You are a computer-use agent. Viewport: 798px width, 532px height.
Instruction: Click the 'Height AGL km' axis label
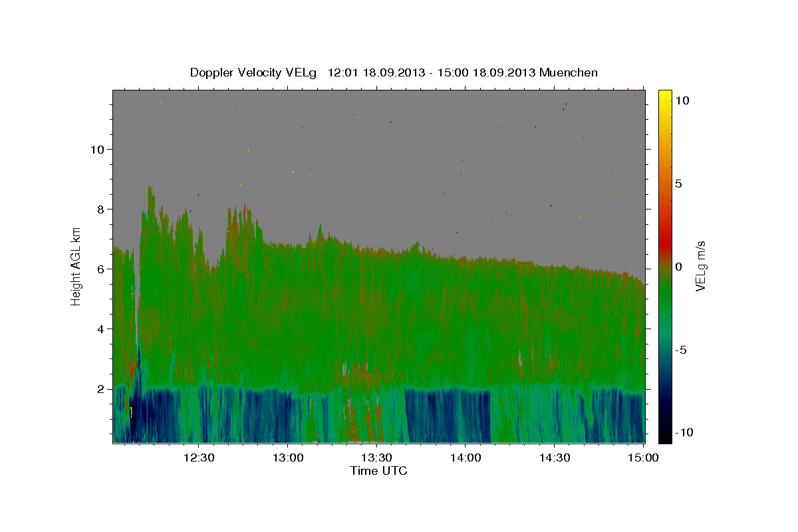click(x=76, y=266)
